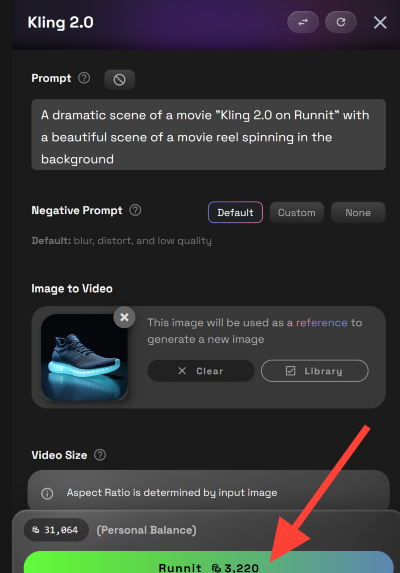
Task: Click the "(Personal Balance)" label
Action: [x=146, y=530]
